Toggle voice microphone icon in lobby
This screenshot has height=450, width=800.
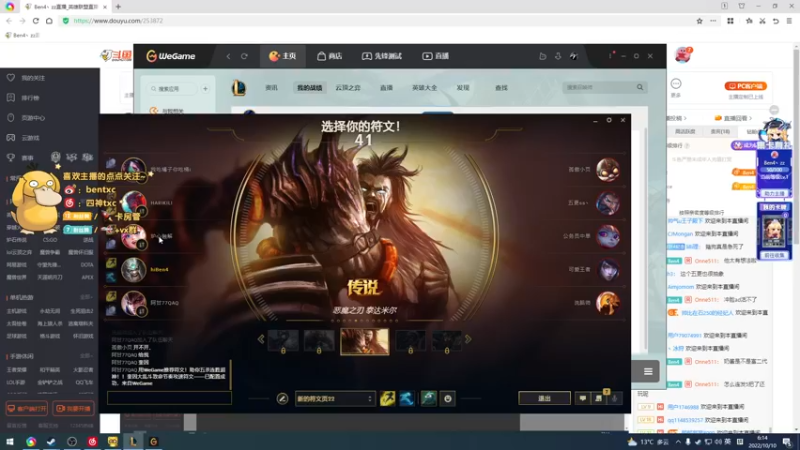coord(615,398)
